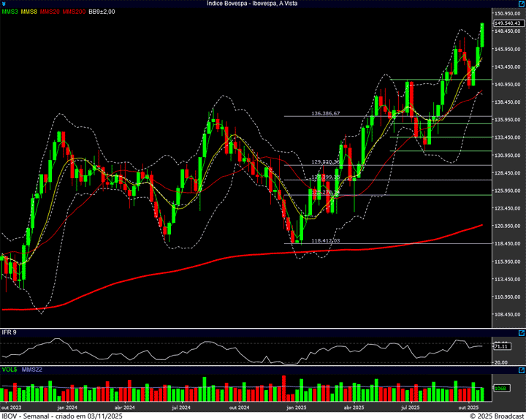Select the BB9±2,00 Bollinger Bands label
Viewport: 526px width, 420px height.
102,12
